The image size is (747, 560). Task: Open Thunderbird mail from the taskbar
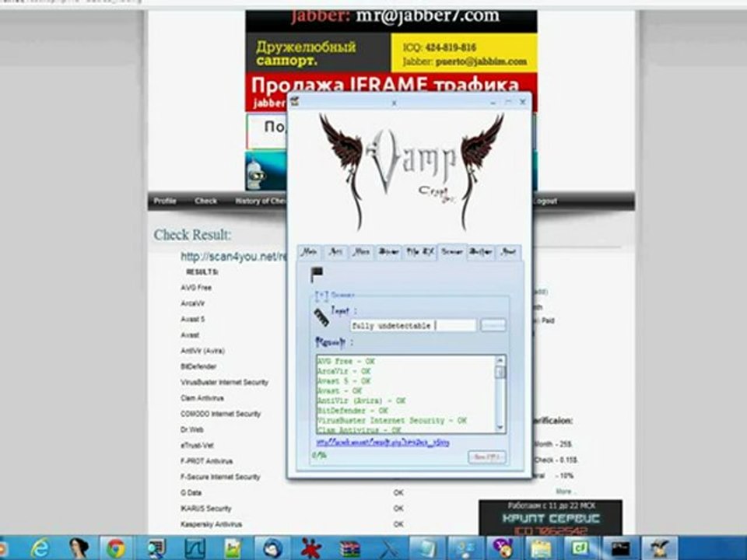point(272,548)
